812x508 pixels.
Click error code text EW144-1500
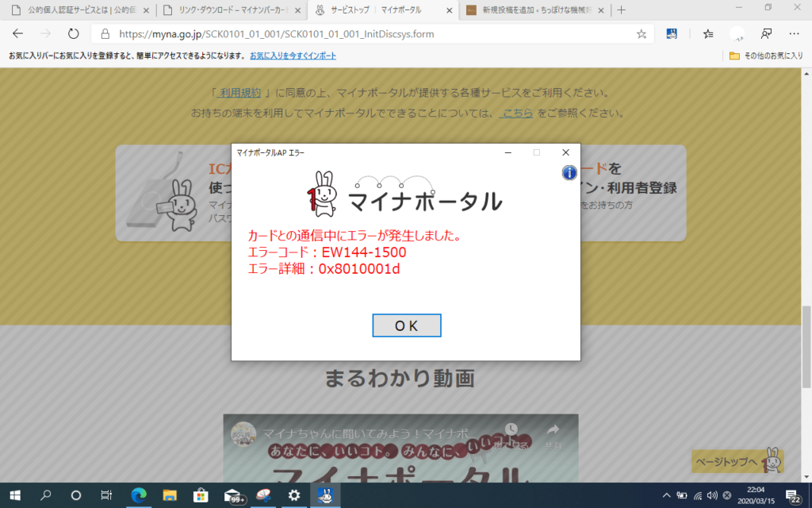point(364,252)
